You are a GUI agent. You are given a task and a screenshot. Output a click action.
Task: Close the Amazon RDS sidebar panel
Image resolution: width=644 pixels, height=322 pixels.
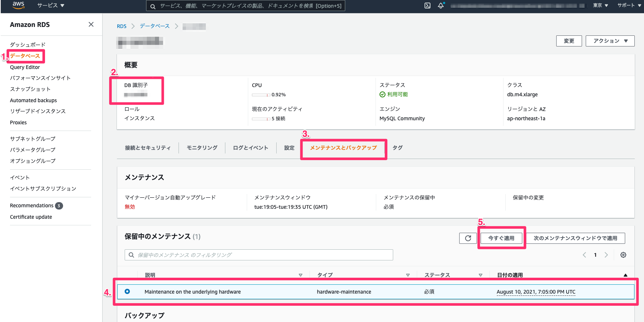[91, 24]
